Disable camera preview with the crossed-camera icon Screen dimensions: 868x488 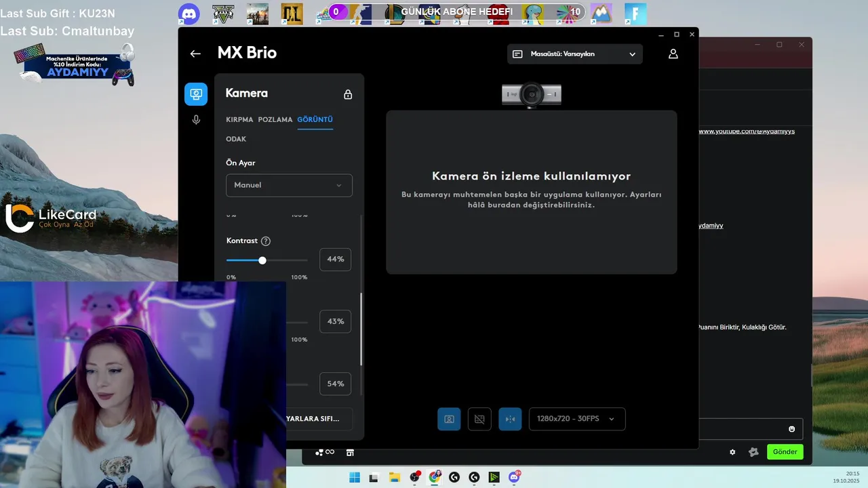click(x=479, y=419)
